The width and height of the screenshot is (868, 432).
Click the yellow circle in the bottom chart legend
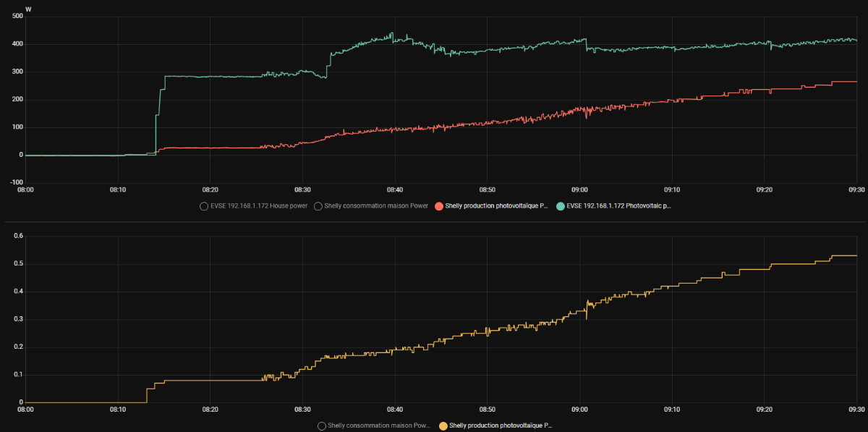point(443,425)
